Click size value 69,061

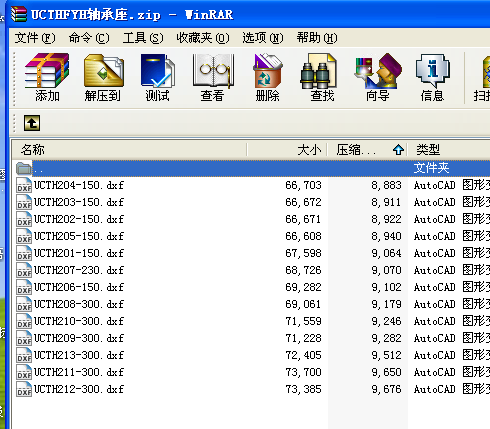tap(303, 304)
